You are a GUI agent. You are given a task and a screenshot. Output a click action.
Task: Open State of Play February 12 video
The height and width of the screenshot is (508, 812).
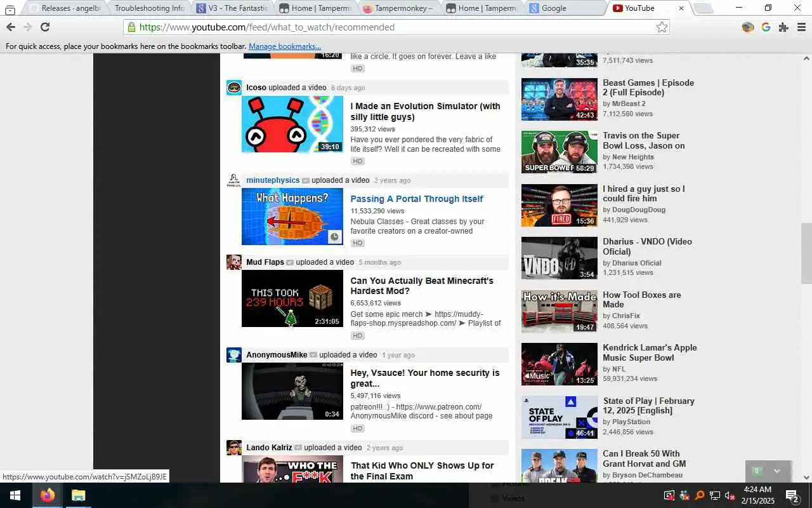[x=648, y=406]
